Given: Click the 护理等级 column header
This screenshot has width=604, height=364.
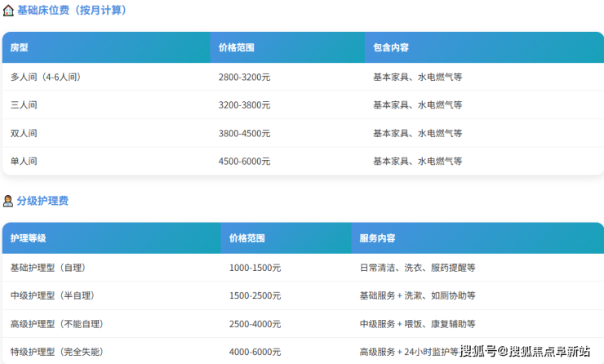Looking at the screenshot, I should pos(29,238).
